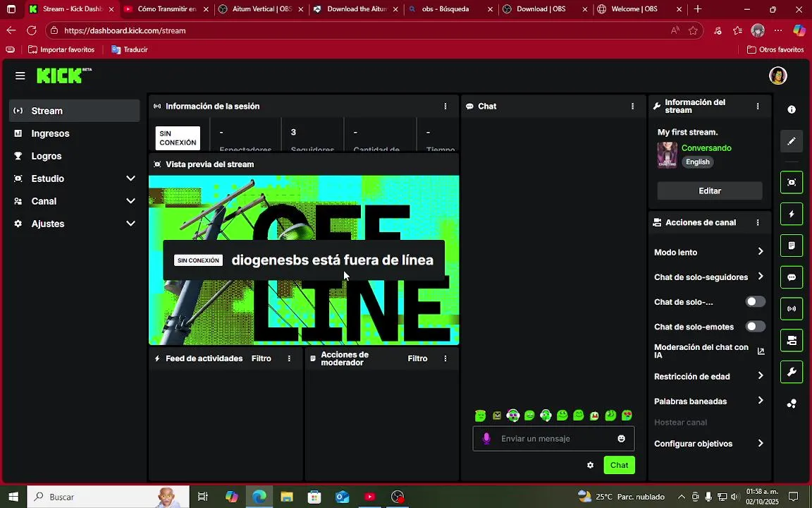Image resolution: width=812 pixels, height=508 pixels.
Task: Open the hamburger menu beside the Kick logo
Action: pyautogui.click(x=20, y=76)
